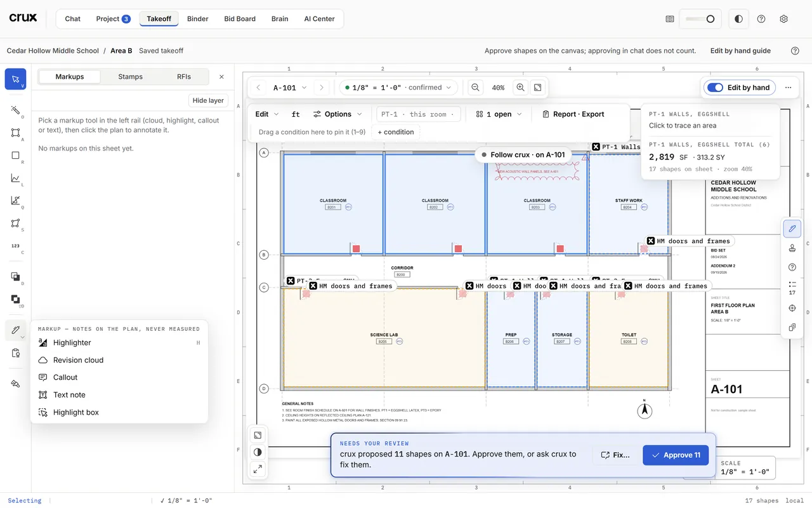Screen dimensions: 812x508
Task: Expand the Edit dropdown
Action: [x=267, y=114]
